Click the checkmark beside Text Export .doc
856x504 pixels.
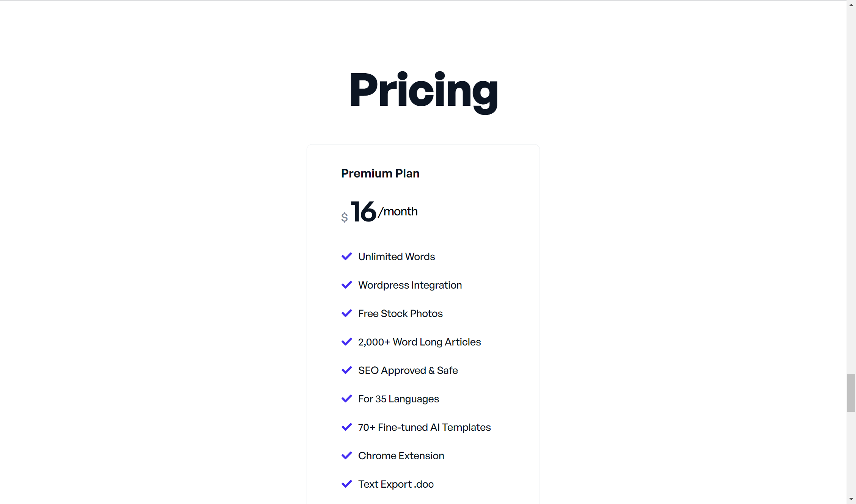click(x=346, y=484)
